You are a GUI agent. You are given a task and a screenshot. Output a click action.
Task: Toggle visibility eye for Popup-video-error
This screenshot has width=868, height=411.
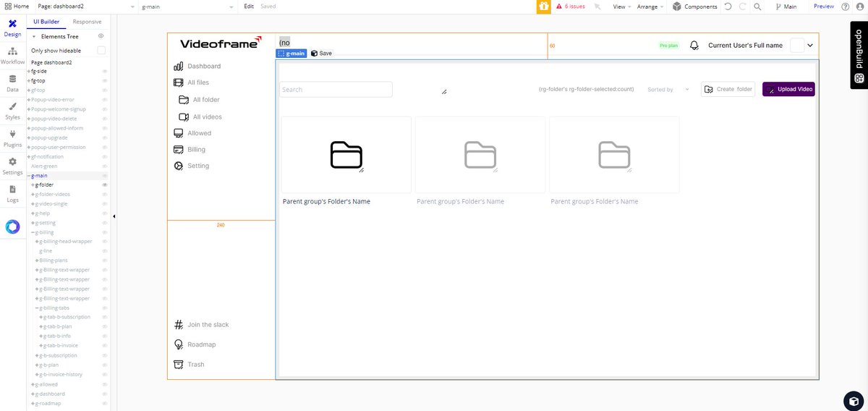pos(105,100)
